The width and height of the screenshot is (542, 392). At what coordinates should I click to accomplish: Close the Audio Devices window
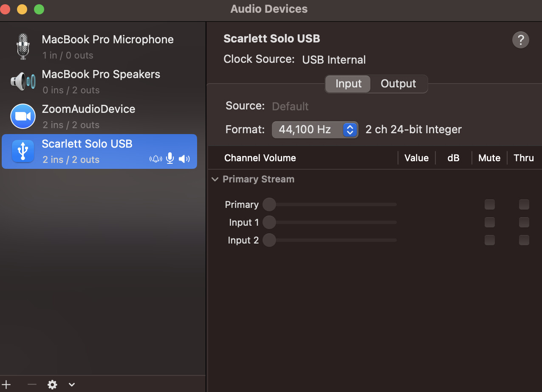point(4,9)
